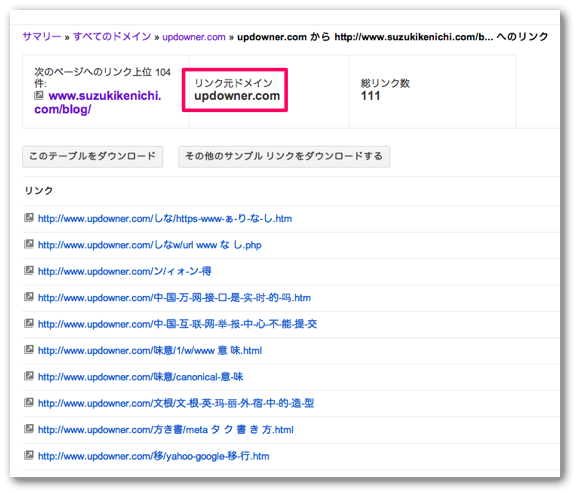Click the リンク column header
Image resolution: width=576 pixels, height=493 pixels.
pos(39,191)
